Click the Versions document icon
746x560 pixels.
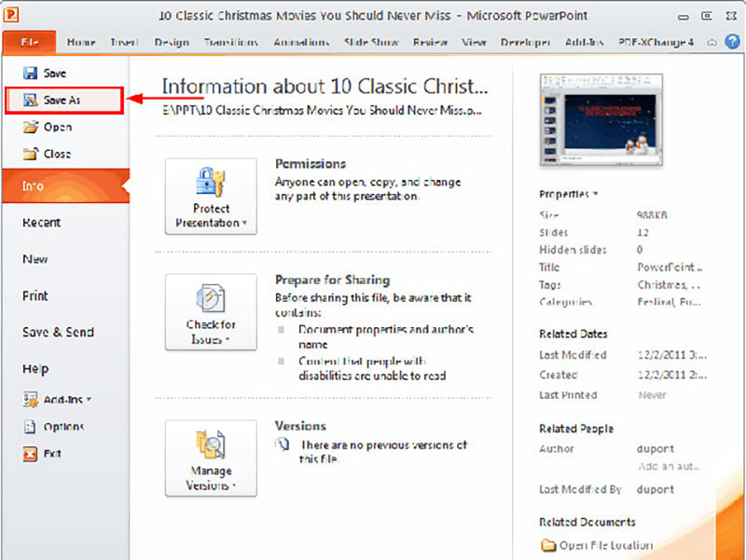(283, 444)
